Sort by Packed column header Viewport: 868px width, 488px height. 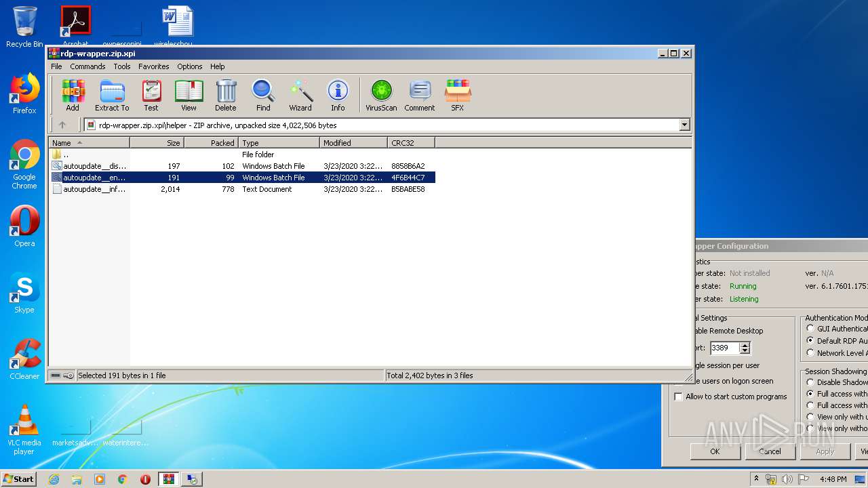point(212,143)
